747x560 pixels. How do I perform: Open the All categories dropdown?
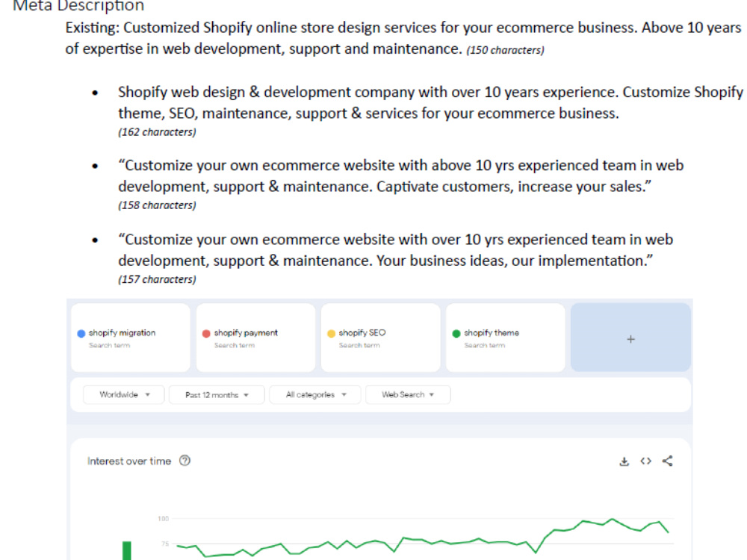315,394
